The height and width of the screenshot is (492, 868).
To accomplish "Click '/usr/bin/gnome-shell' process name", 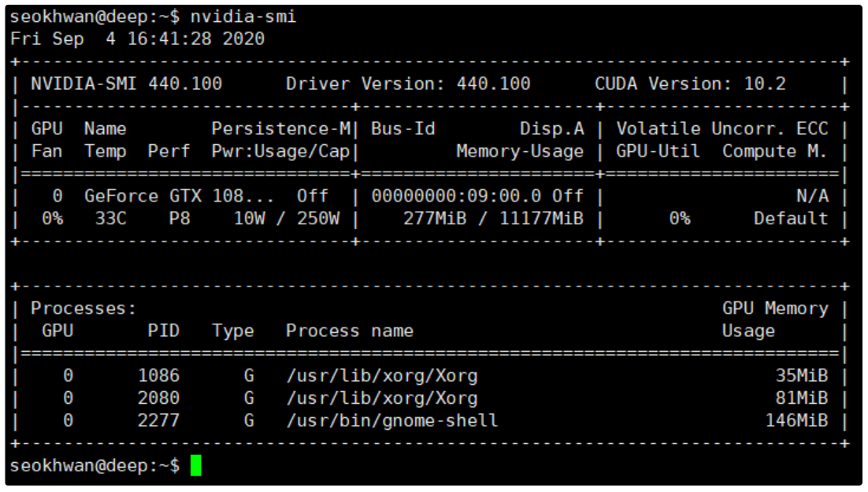I will point(392,420).
